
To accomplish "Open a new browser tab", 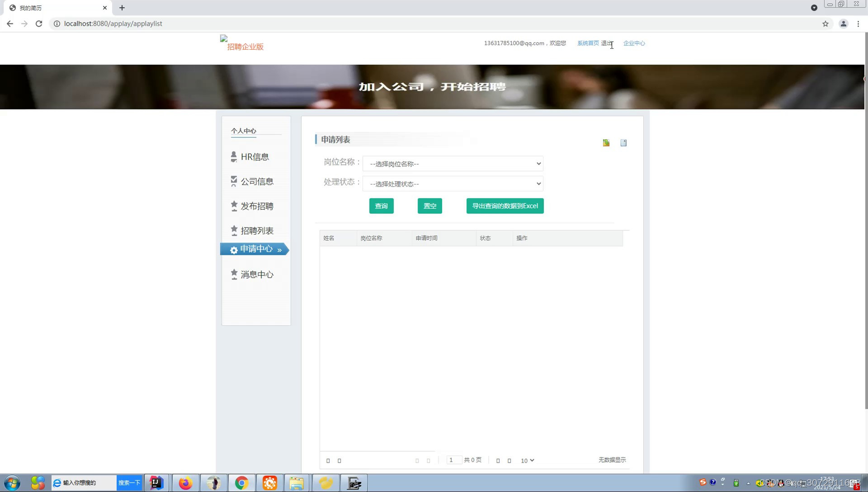I will tap(122, 8).
